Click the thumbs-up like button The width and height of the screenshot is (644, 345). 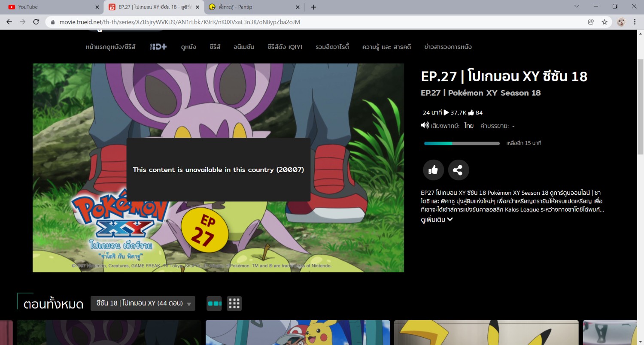coord(433,170)
